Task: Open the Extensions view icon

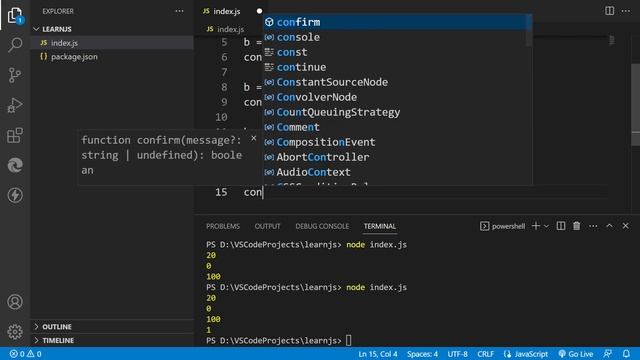Action: coord(15,136)
